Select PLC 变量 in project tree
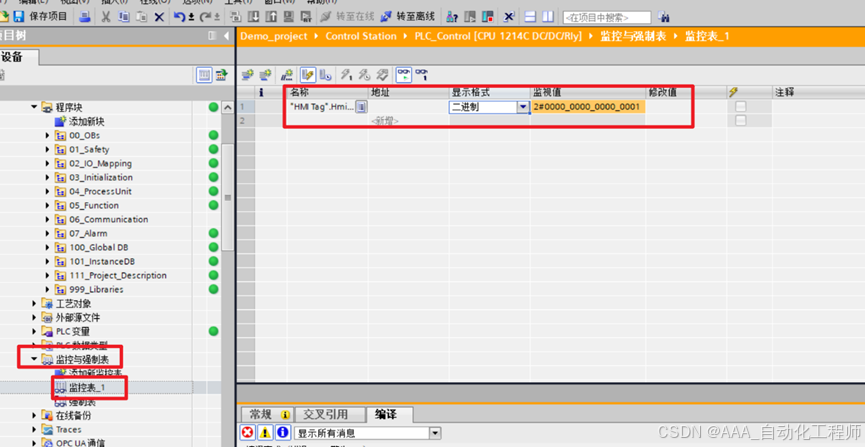This screenshot has width=865, height=447. click(73, 331)
